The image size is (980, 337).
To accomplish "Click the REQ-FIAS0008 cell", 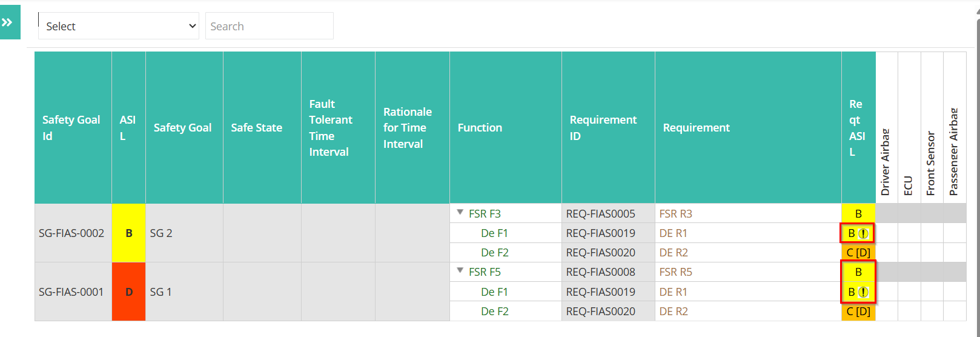I will (x=608, y=272).
